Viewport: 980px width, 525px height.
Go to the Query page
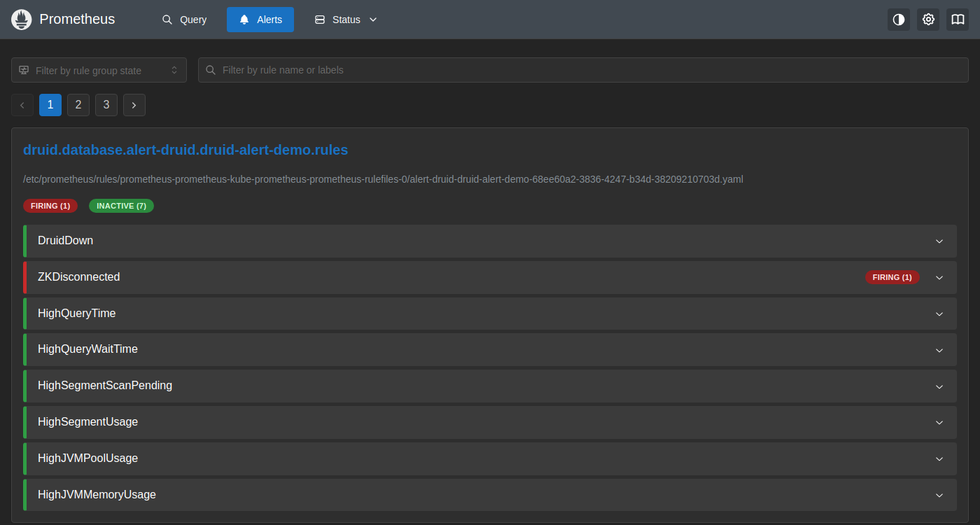tap(185, 20)
